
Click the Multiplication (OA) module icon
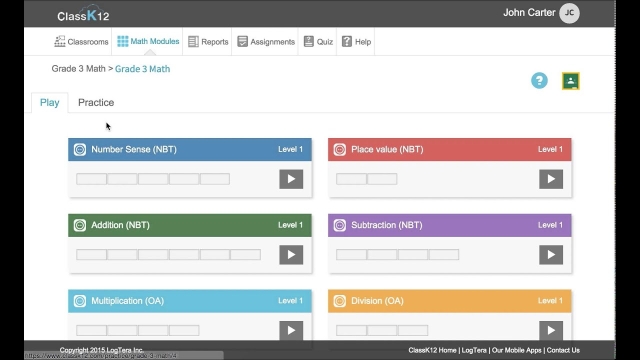click(x=80, y=301)
